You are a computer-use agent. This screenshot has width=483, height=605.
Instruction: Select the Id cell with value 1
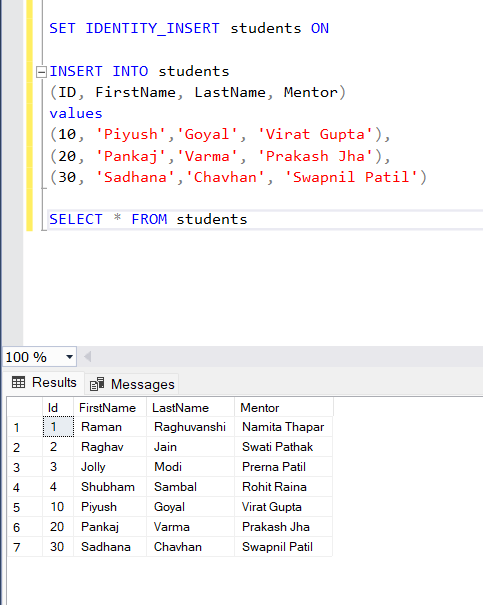click(58, 427)
